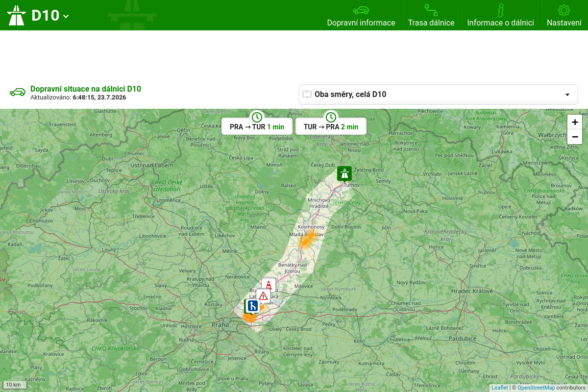Zoom out the map with minus button

coord(575,137)
